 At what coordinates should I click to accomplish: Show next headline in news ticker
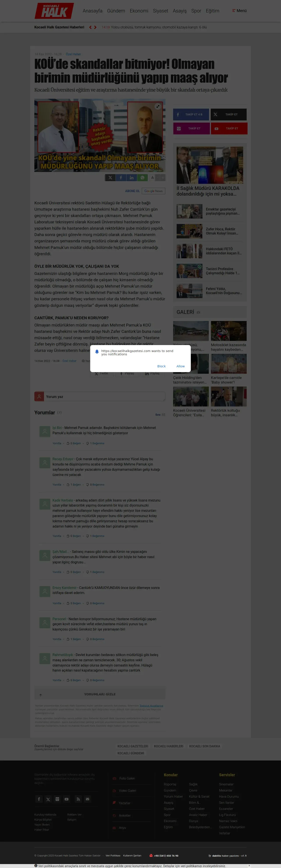point(95,27)
